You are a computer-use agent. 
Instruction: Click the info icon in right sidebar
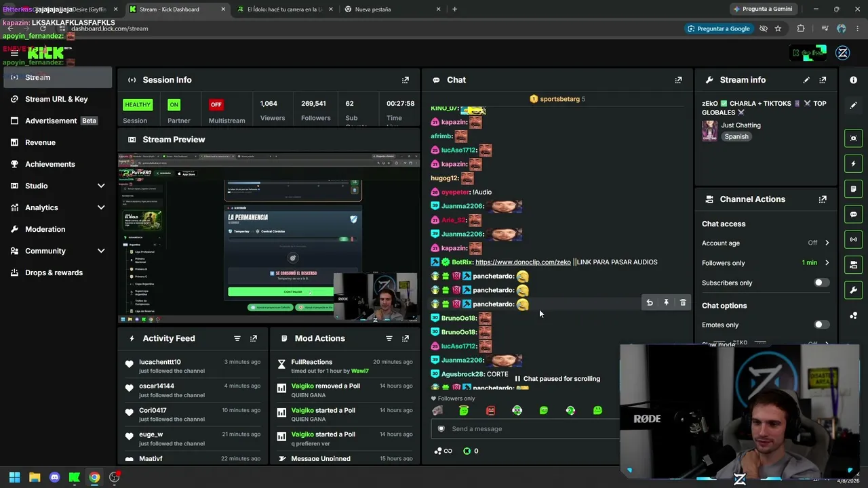point(853,80)
